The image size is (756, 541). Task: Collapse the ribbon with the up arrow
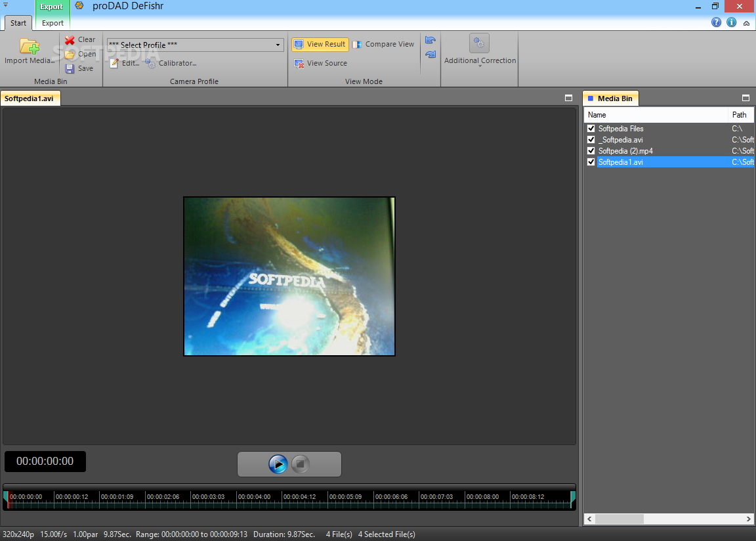pyautogui.click(x=746, y=23)
